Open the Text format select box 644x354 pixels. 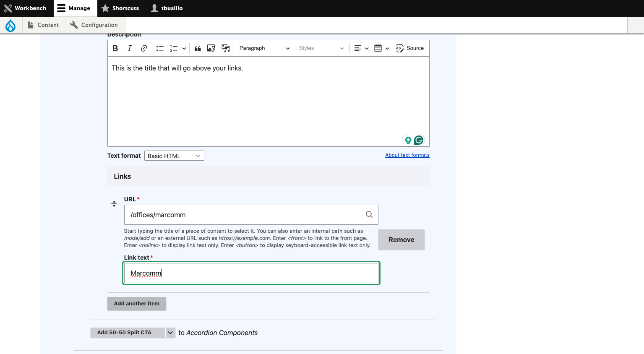click(x=174, y=156)
